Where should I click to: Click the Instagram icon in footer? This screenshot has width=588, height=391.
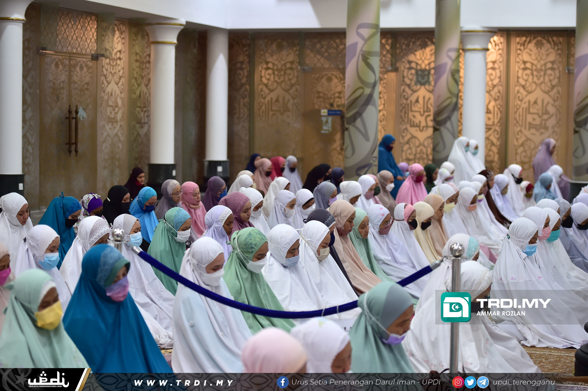458,382
